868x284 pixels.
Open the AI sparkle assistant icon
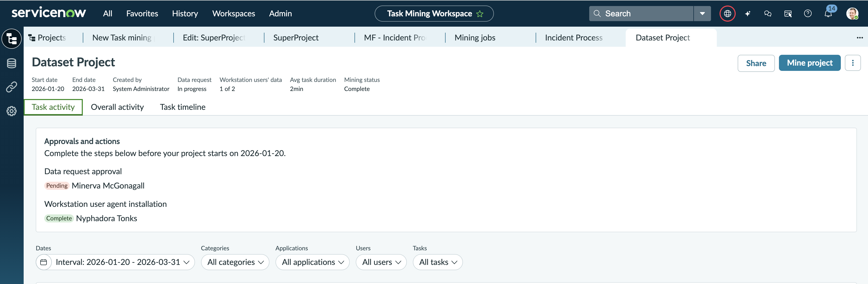(747, 14)
